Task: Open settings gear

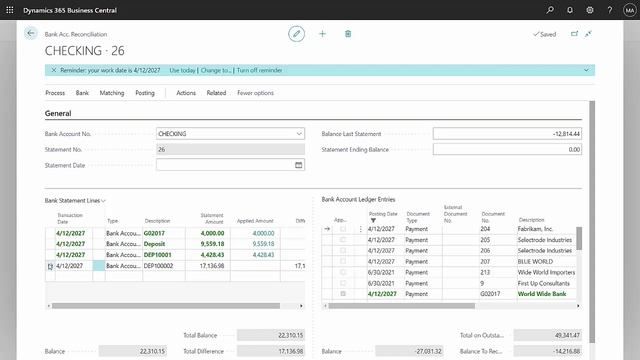Action: point(590,10)
